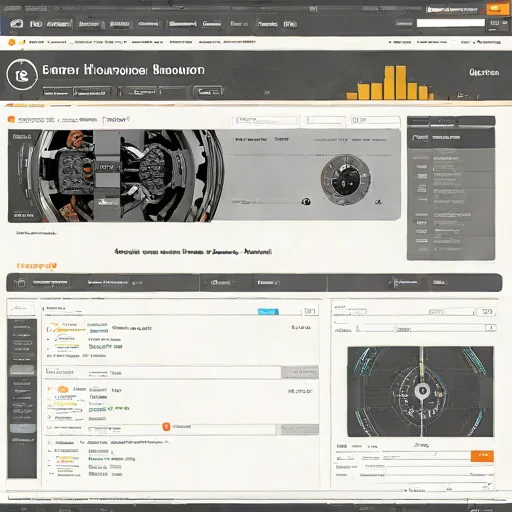
Task: Open the circular radar image in lower right panel
Action: coord(421,392)
